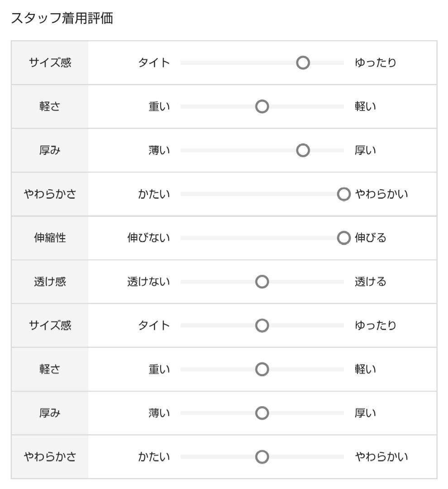This screenshot has width=448, height=489.
Task: Click the 伸びる label
Action: tap(370, 238)
